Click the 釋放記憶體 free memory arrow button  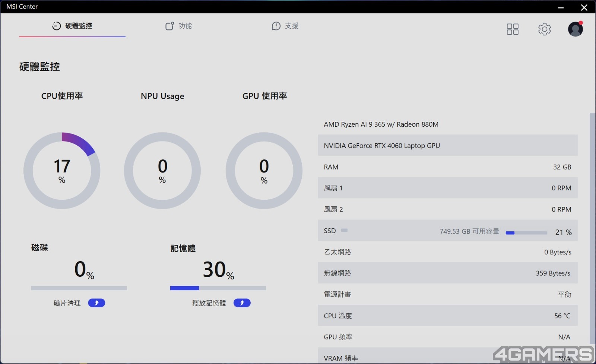click(242, 303)
